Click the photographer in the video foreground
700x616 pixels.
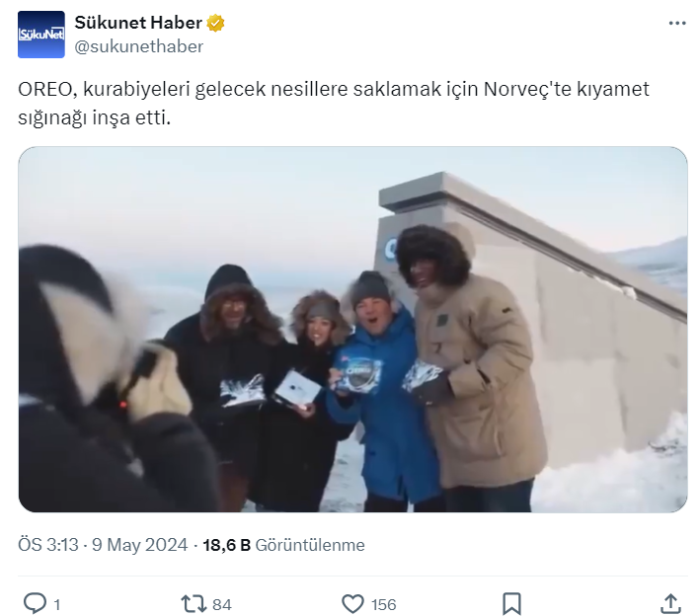click(x=112, y=379)
